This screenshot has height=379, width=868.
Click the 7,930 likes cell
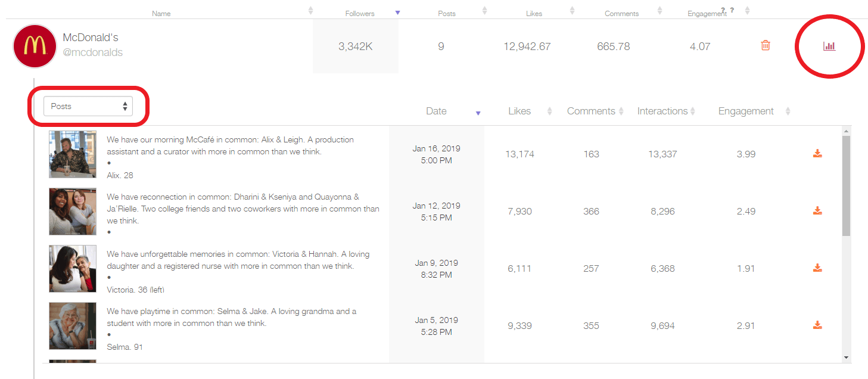click(519, 212)
